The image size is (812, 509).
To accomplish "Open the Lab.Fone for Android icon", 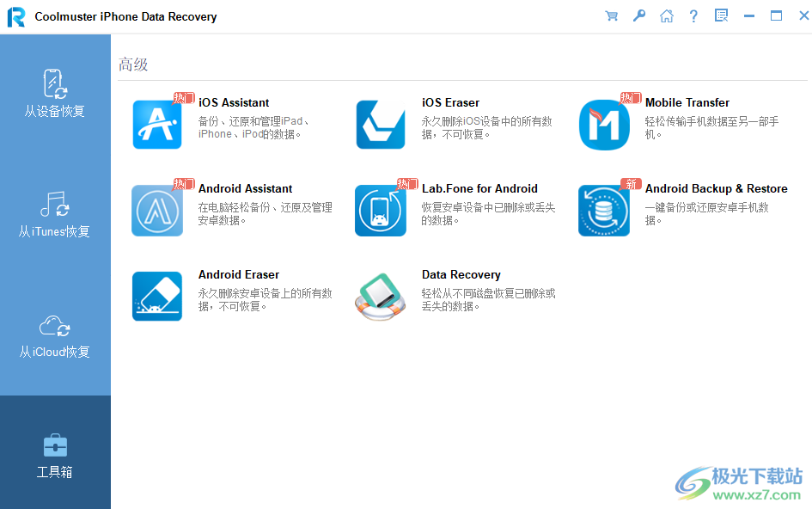I will [381, 211].
